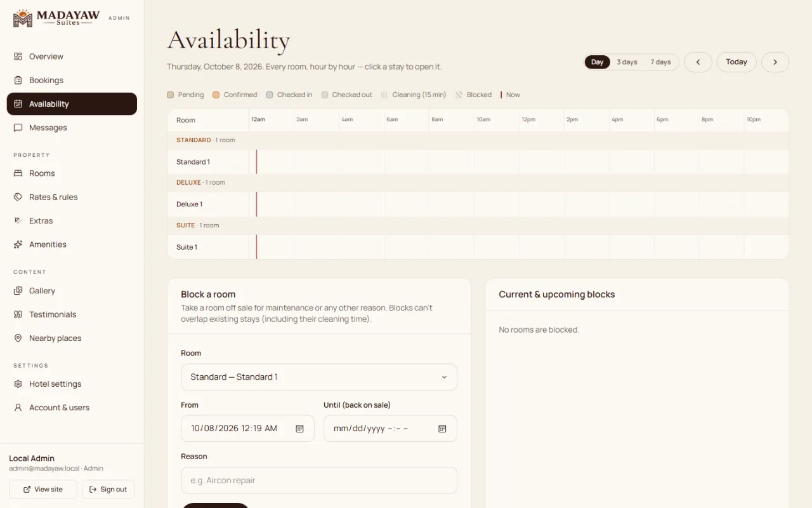Click Extras in sidebar
Viewport: 812px width, 508px height.
point(72,221)
